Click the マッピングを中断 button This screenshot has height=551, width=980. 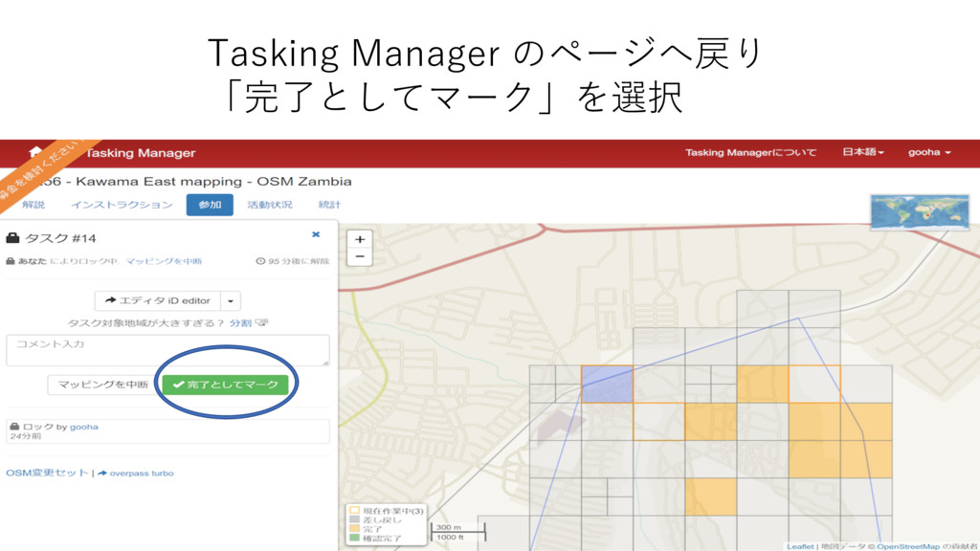(x=103, y=385)
